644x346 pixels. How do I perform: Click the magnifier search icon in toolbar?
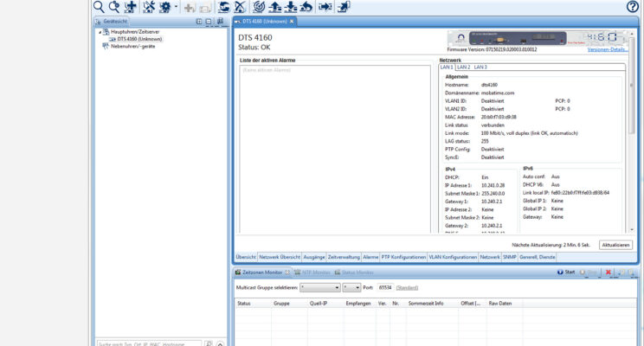click(x=99, y=7)
